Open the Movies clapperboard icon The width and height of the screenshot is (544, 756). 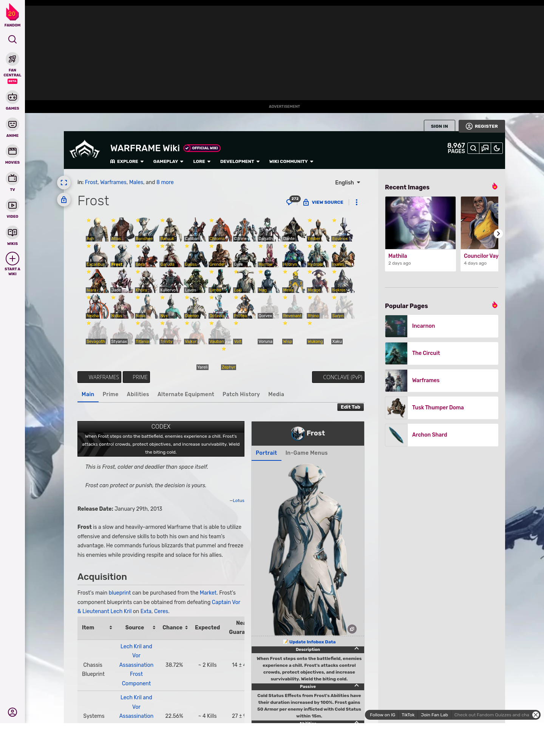12,151
